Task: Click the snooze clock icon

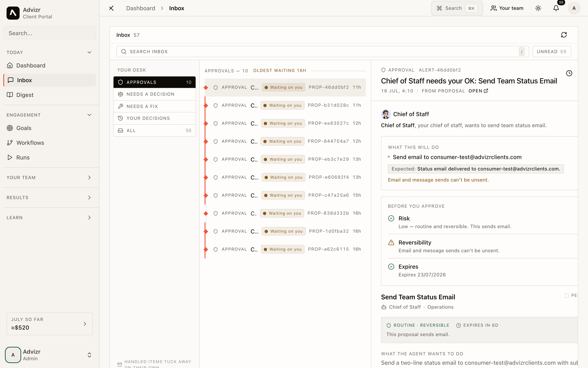Action: [569, 73]
